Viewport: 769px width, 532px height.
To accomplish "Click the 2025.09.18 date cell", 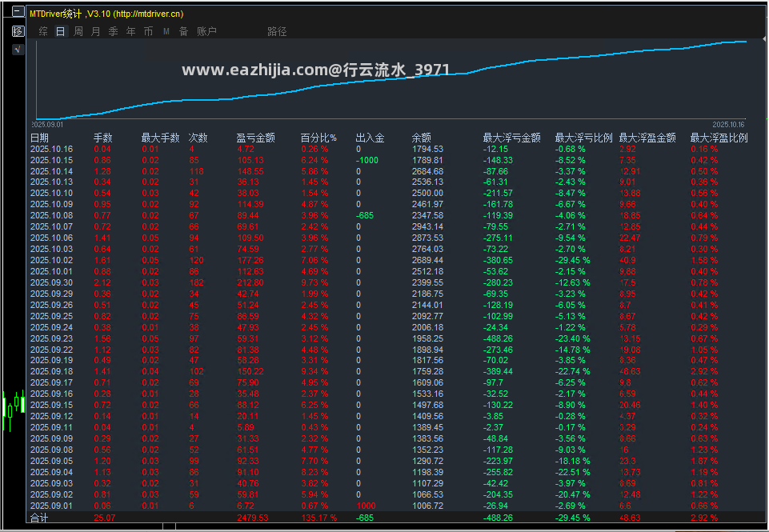I will (51, 371).
